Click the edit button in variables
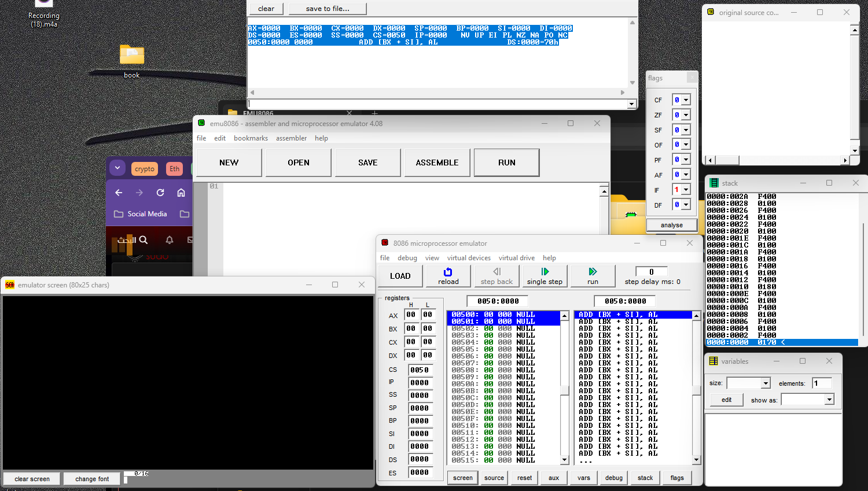Screen dimensions: 868x491 coord(727,400)
